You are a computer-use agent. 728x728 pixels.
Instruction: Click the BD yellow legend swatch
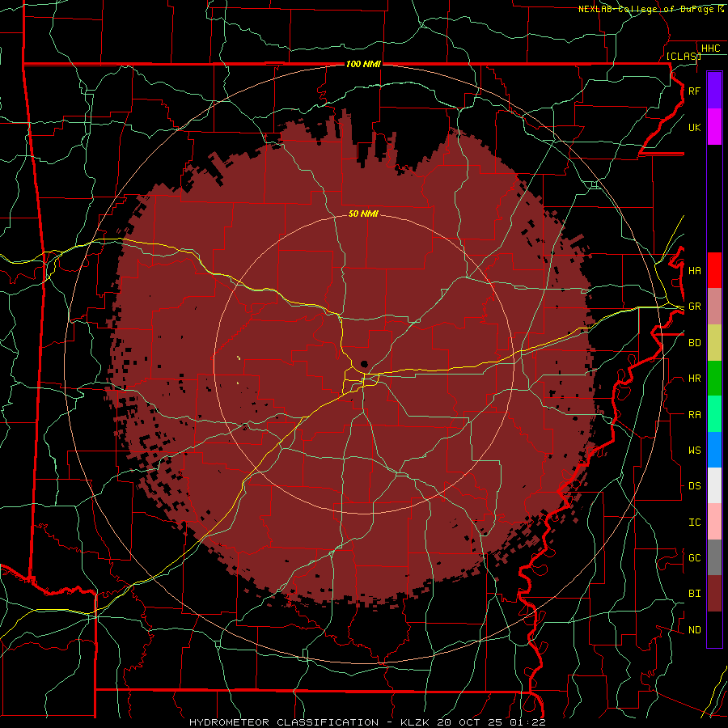pos(714,343)
